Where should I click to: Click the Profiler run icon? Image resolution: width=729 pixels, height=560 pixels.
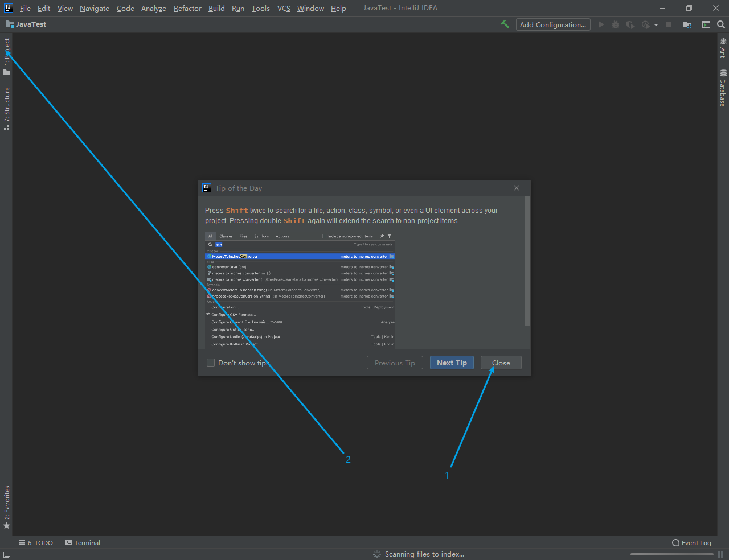(x=645, y=24)
